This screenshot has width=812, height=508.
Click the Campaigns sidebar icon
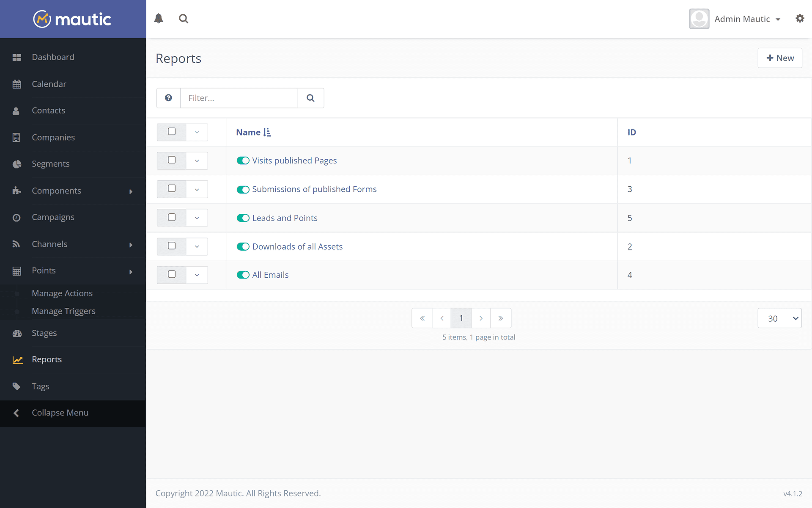point(16,217)
